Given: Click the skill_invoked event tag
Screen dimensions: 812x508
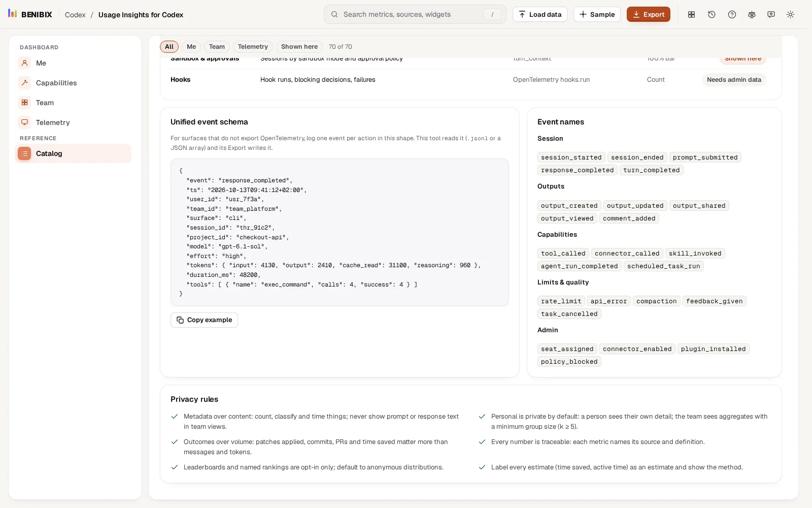Looking at the screenshot, I should point(695,253).
